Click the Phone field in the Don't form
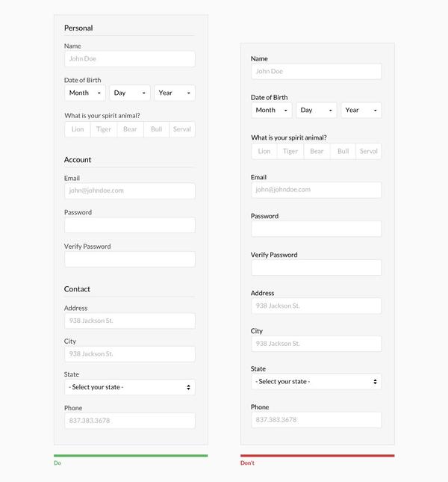 click(x=317, y=420)
